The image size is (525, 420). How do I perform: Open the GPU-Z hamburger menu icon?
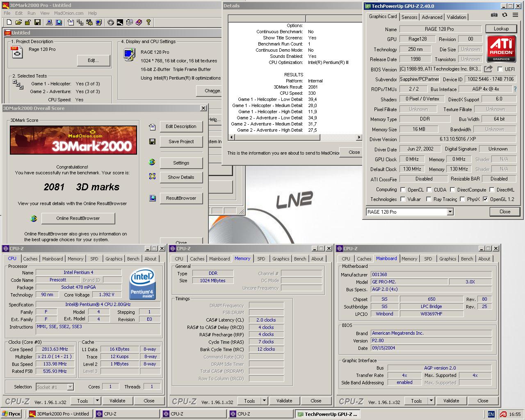(x=515, y=15)
